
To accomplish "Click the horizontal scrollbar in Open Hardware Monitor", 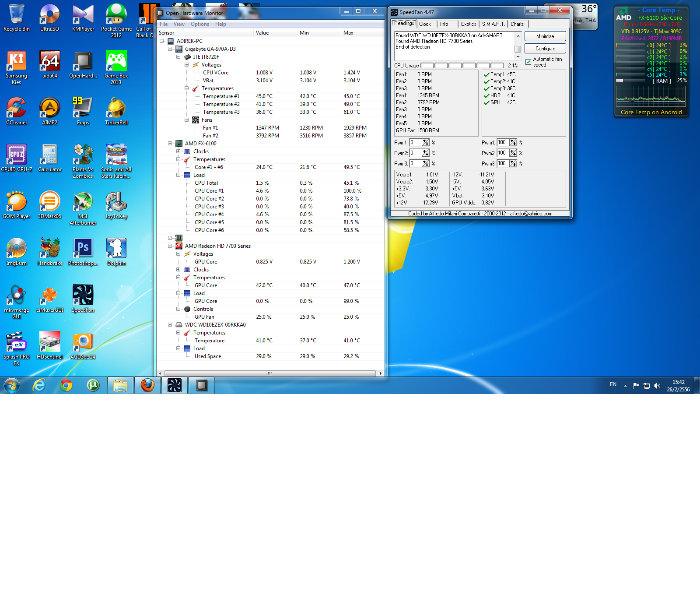I will point(270,373).
